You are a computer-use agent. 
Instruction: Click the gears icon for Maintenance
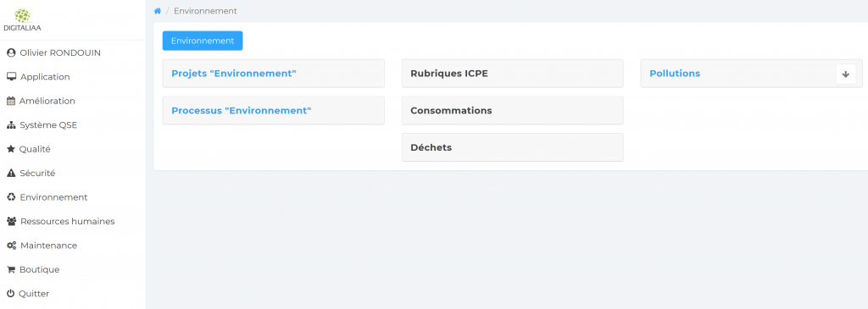pyautogui.click(x=11, y=246)
